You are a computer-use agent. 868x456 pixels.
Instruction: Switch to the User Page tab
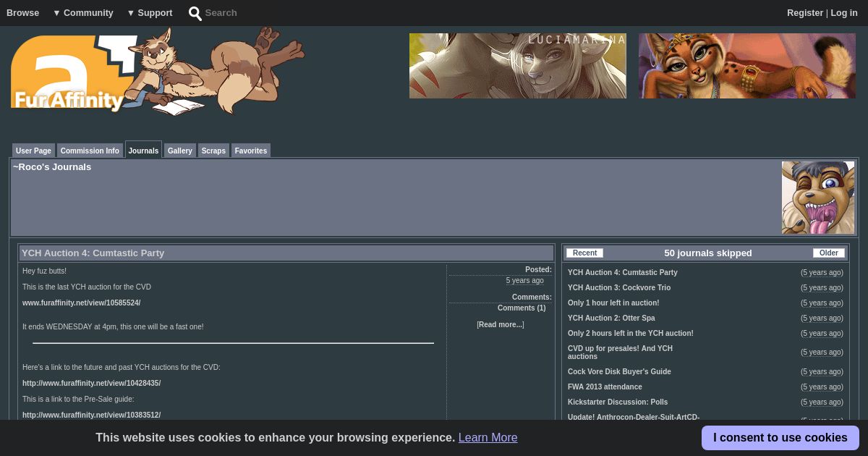33,151
